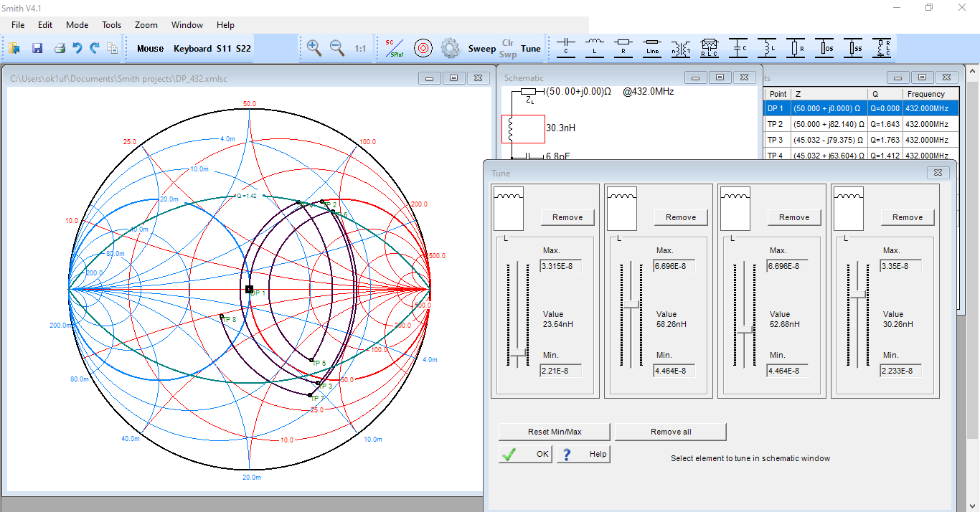
Task: Add a shorted stub (SS) element
Action: click(x=853, y=48)
